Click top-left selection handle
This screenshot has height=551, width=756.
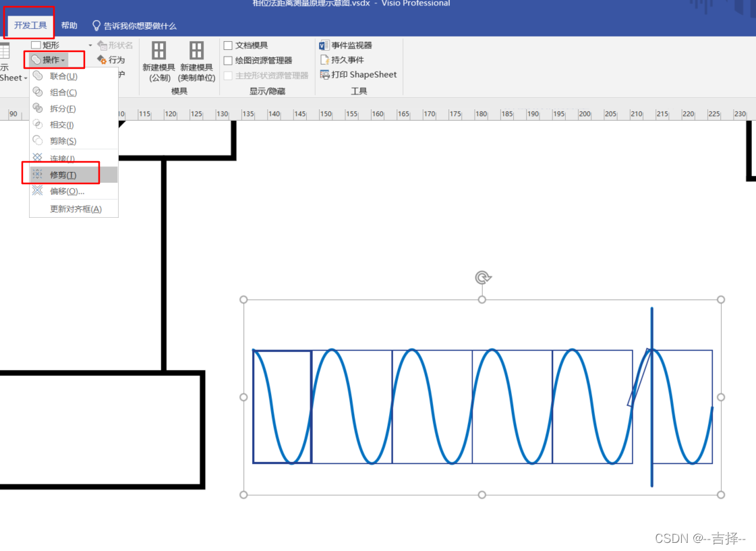[243, 300]
